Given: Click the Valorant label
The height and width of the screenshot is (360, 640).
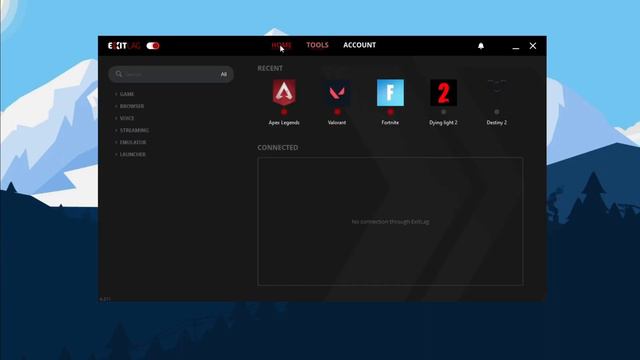Looking at the screenshot, I should [x=337, y=122].
